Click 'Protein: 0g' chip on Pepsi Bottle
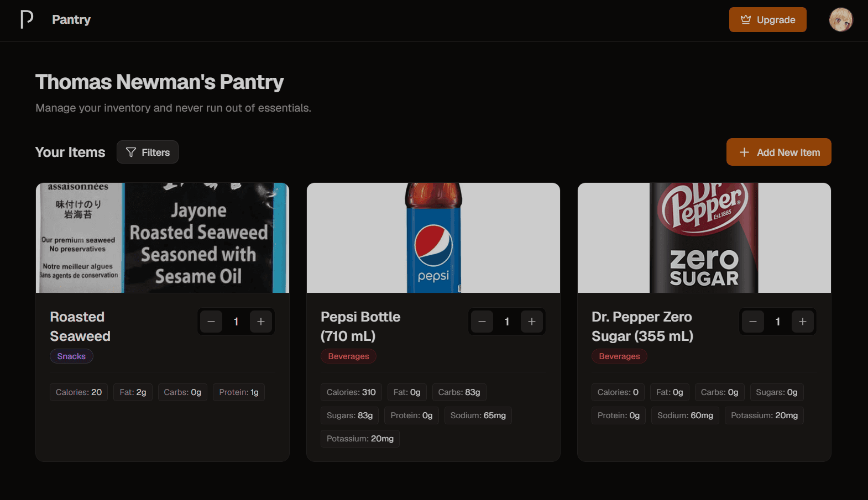This screenshot has width=868, height=500. coord(411,415)
